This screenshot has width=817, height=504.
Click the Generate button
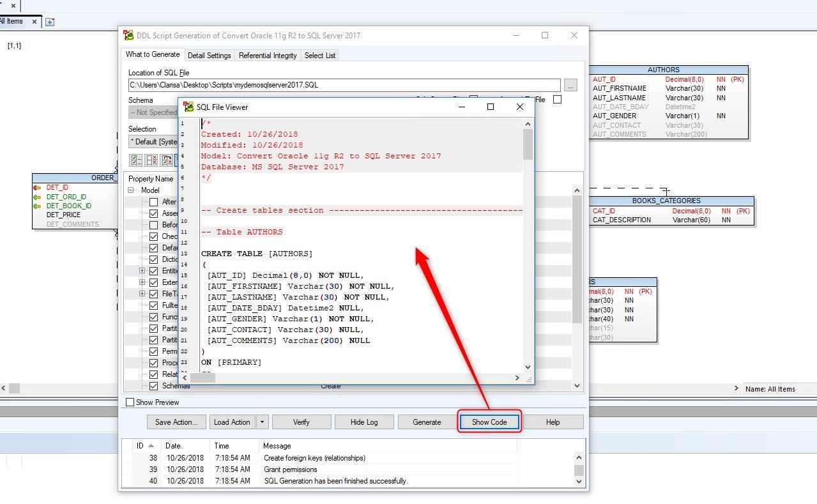click(x=427, y=422)
